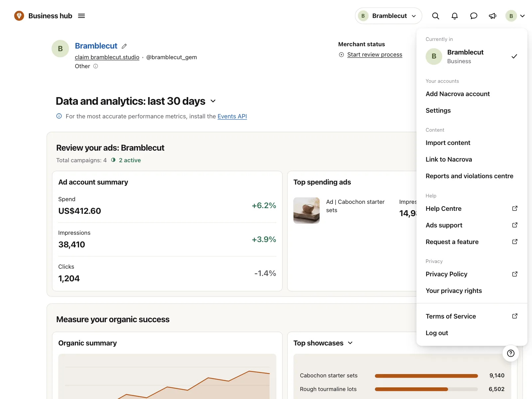The image size is (532, 399).
Task: Click the info icon next to Other
Action: tap(96, 66)
